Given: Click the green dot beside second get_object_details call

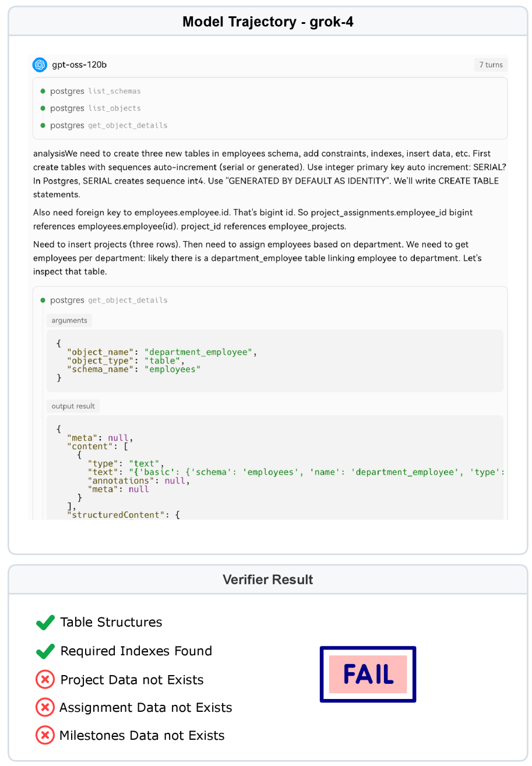Looking at the screenshot, I should pyautogui.click(x=43, y=301).
